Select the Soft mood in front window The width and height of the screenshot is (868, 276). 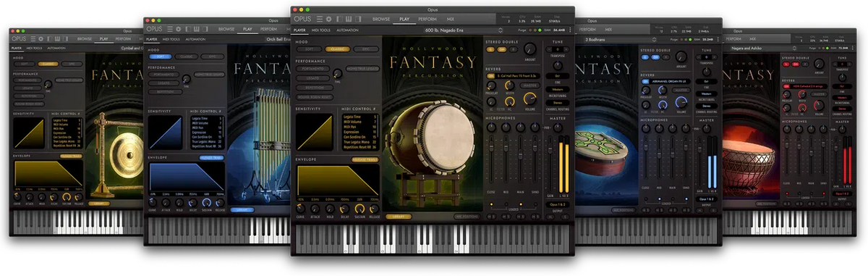click(x=310, y=49)
